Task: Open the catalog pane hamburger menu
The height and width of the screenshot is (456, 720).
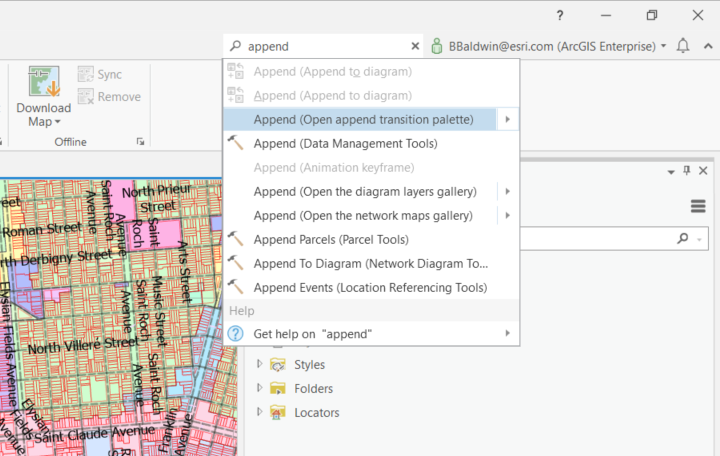Action: [698, 206]
